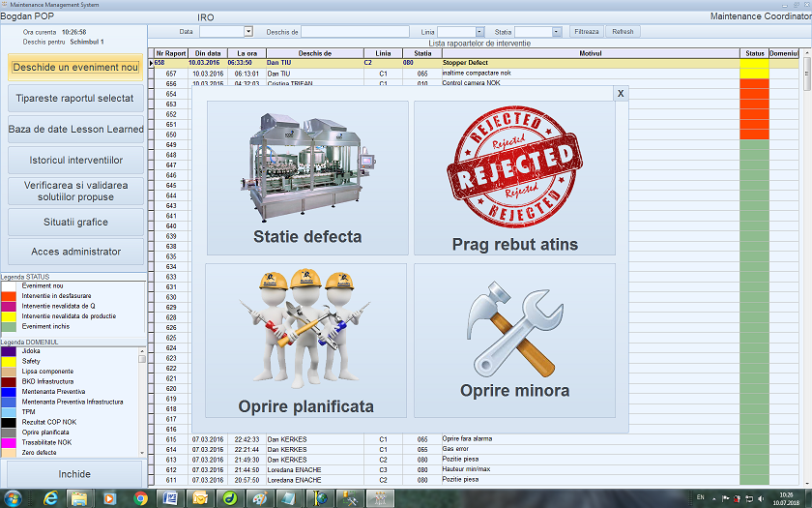
Task: Open Internet Explorer from the taskbar
Action: [x=49, y=497]
